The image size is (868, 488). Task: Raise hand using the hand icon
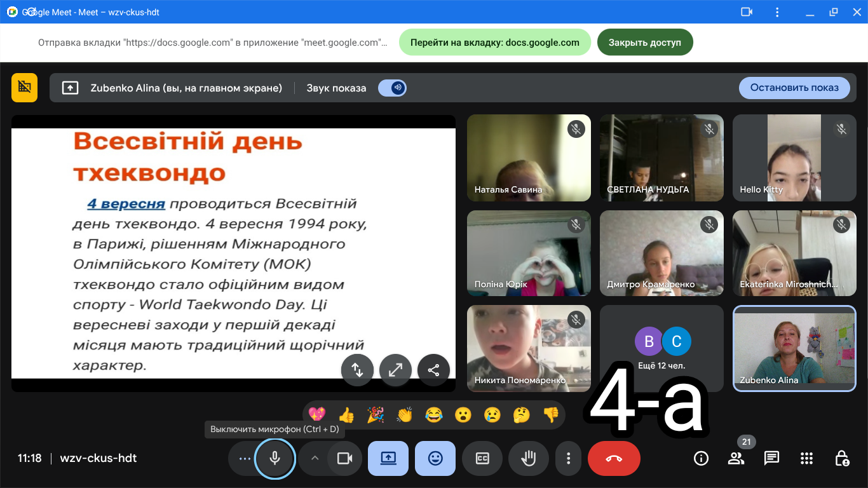click(529, 458)
